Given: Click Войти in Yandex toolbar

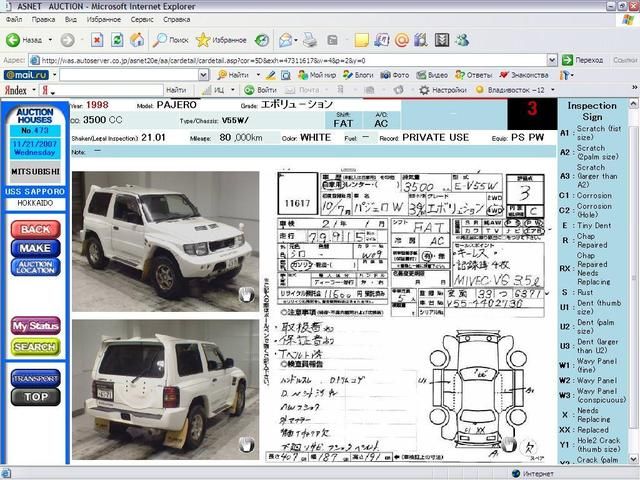Looking at the screenshot, I should coord(260,90).
